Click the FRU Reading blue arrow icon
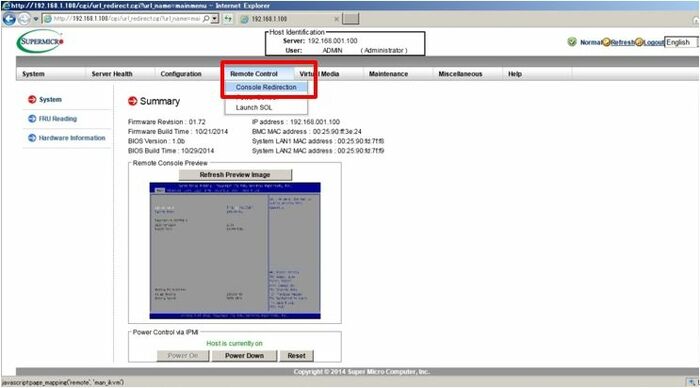 [32, 118]
